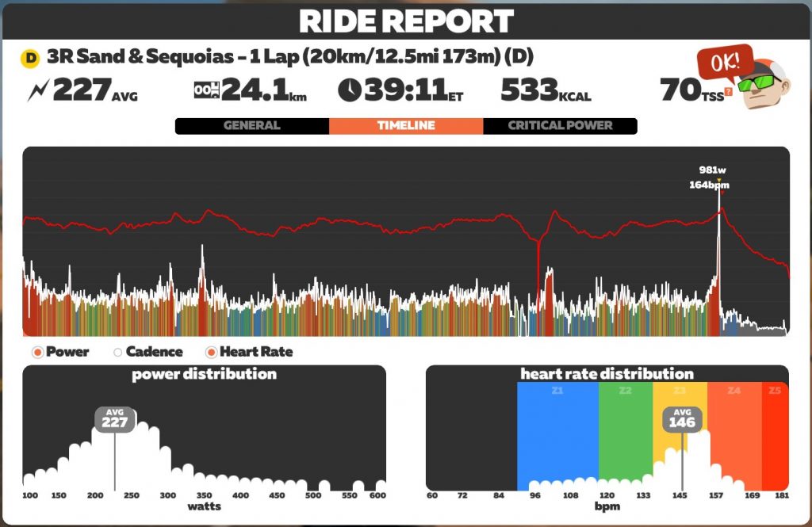Click the 3R Sand & Sequoias ride title
The image size is (812, 527).
pyautogui.click(x=290, y=56)
